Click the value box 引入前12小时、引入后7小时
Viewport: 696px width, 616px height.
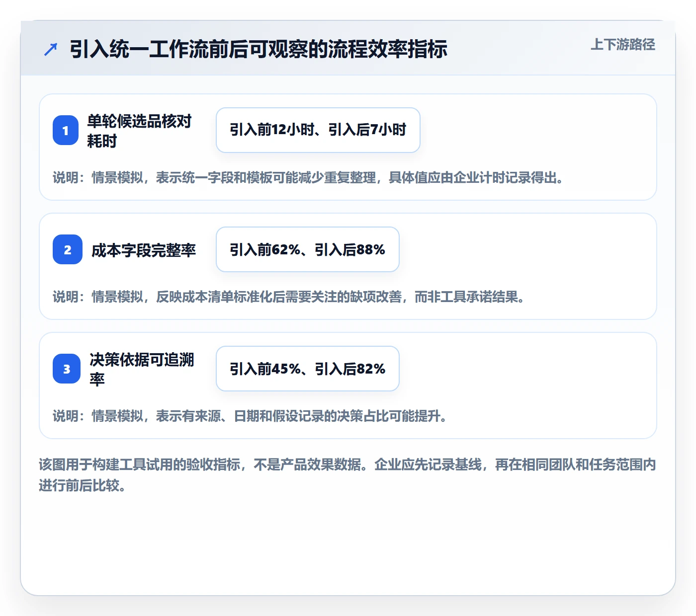318,130
